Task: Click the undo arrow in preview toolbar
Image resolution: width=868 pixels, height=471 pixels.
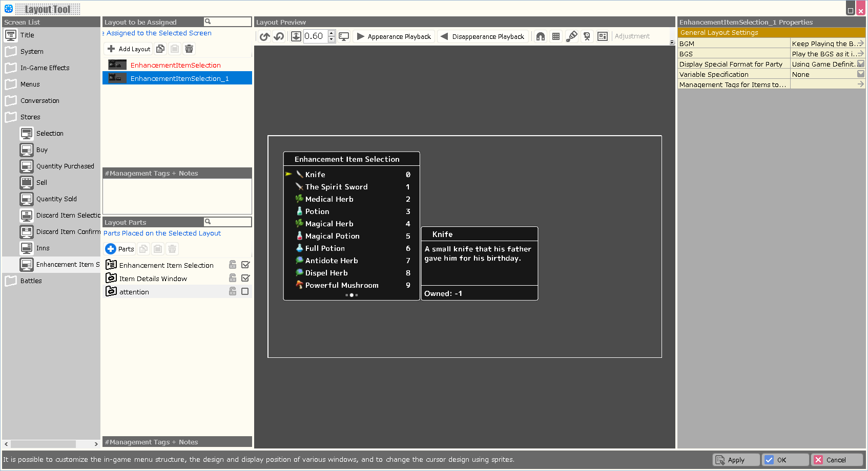Action: pos(279,36)
